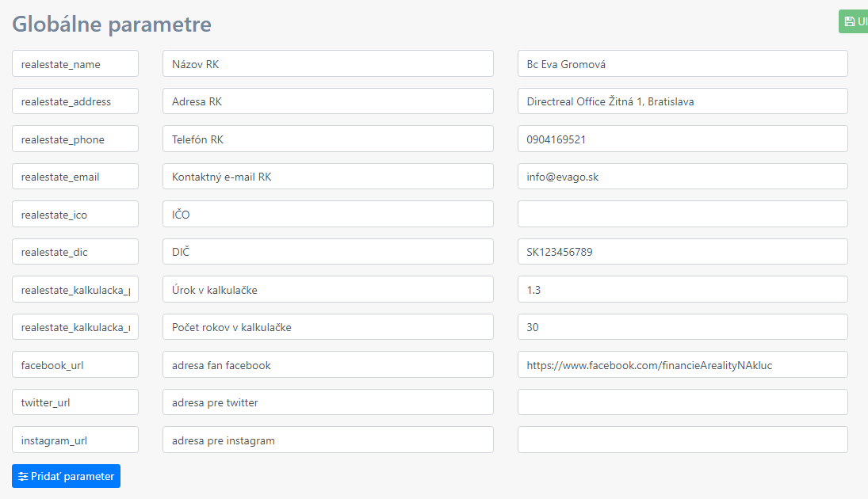This screenshot has width=868, height=499.
Task: Select the Directreal Office Žitná address value
Action: pyautogui.click(x=682, y=101)
